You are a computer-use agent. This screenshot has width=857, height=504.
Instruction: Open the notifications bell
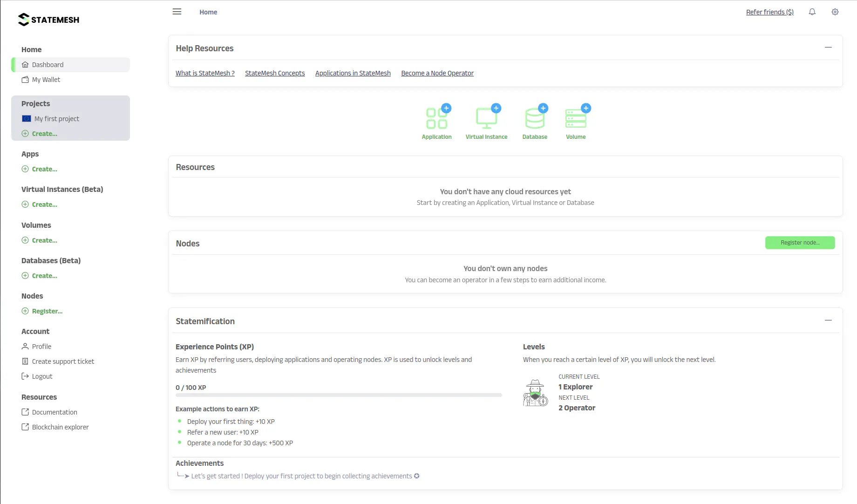point(812,12)
